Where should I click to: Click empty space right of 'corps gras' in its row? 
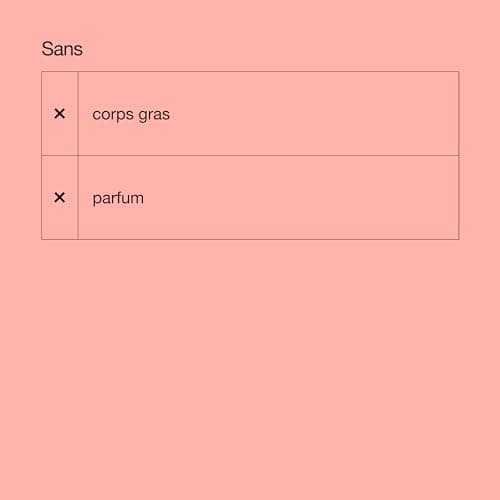(313, 114)
